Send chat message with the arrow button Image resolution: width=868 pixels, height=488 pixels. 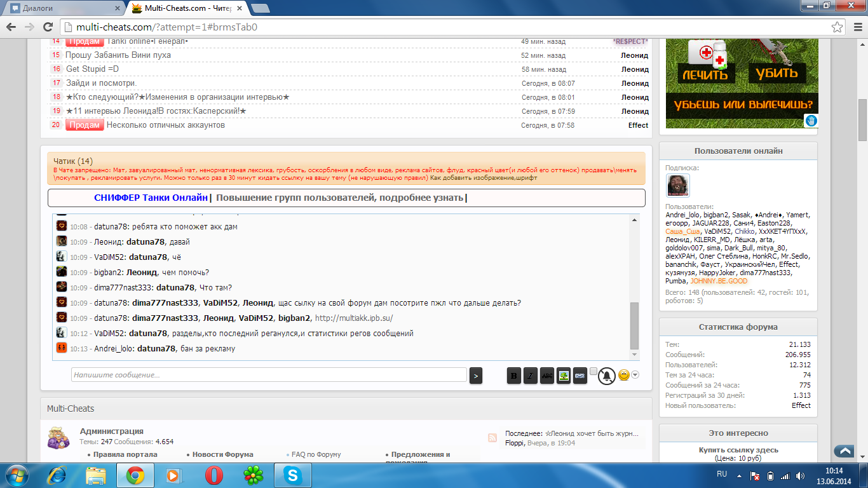click(x=476, y=376)
